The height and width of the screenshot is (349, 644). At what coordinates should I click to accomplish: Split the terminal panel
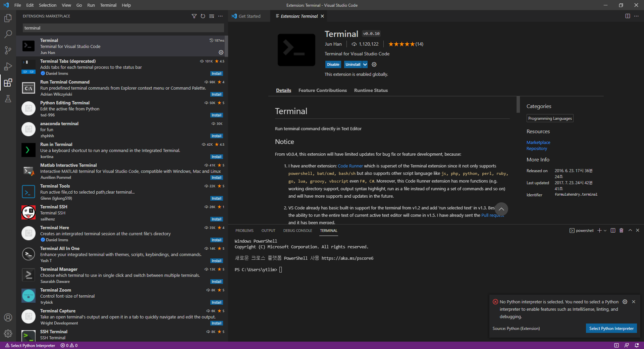(x=613, y=231)
